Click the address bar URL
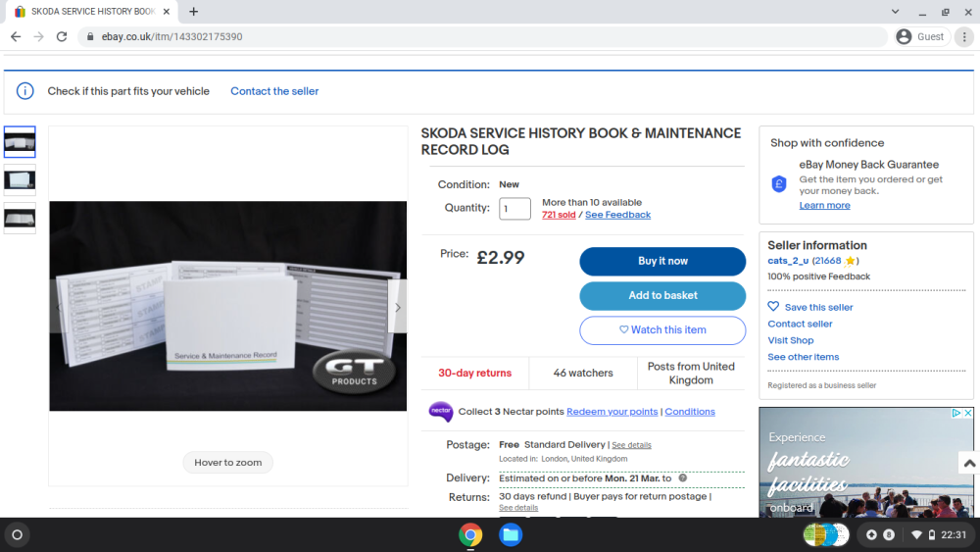980x552 pixels. tap(171, 37)
